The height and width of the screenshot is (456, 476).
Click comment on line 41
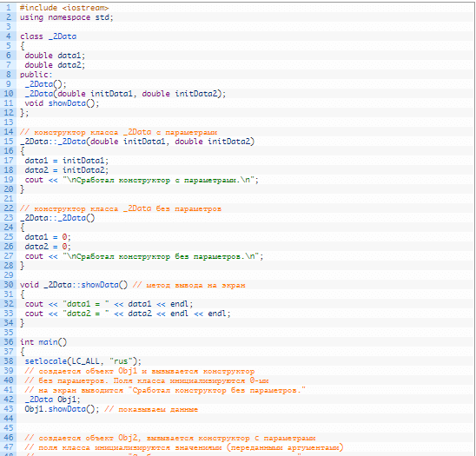click(165, 390)
